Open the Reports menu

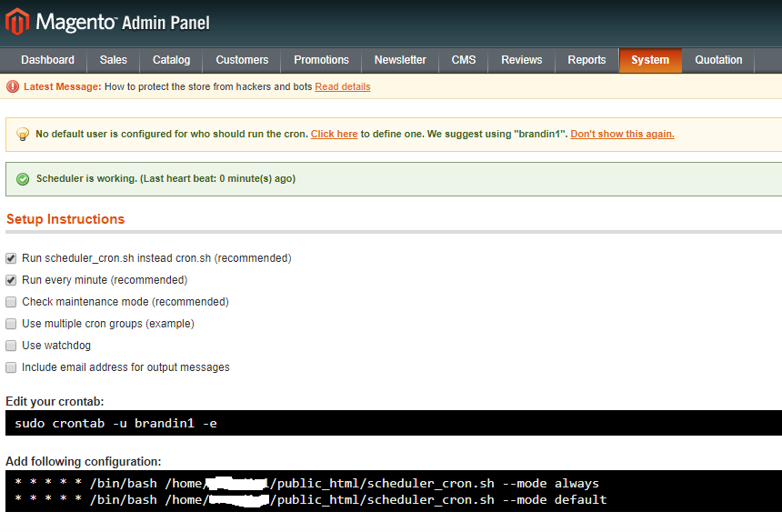(586, 60)
